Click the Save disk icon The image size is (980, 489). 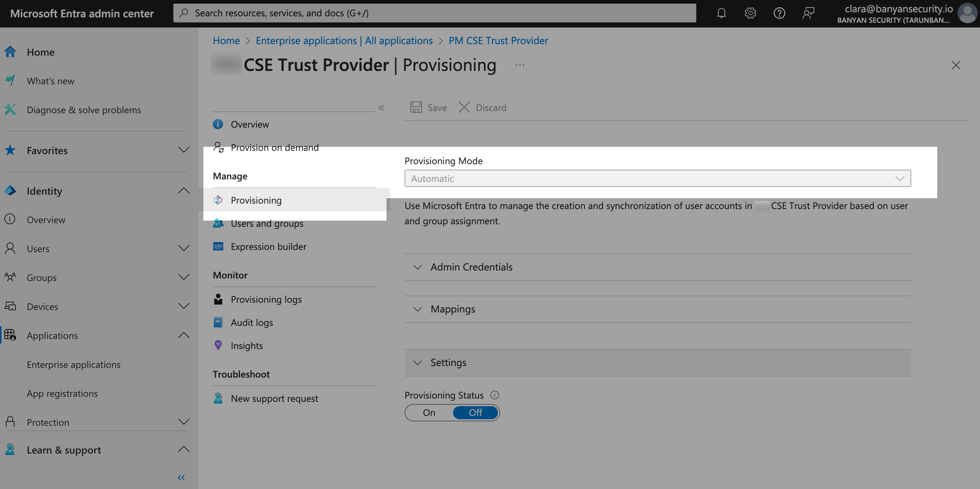(416, 107)
